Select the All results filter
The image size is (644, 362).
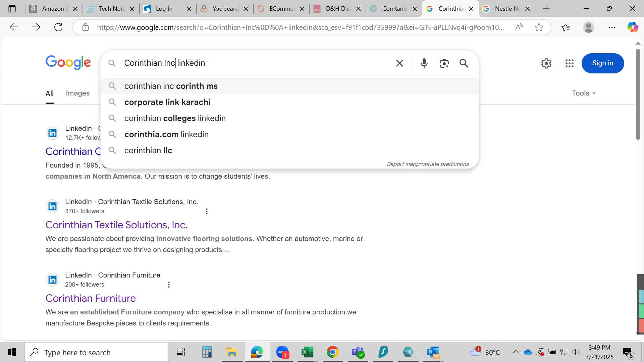pos(50,93)
